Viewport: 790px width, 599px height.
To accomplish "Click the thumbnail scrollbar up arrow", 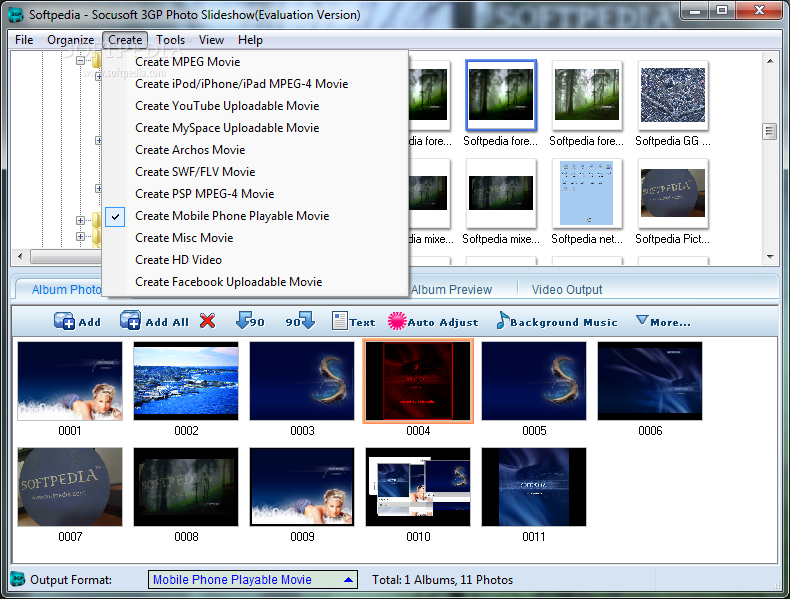I will coord(770,61).
